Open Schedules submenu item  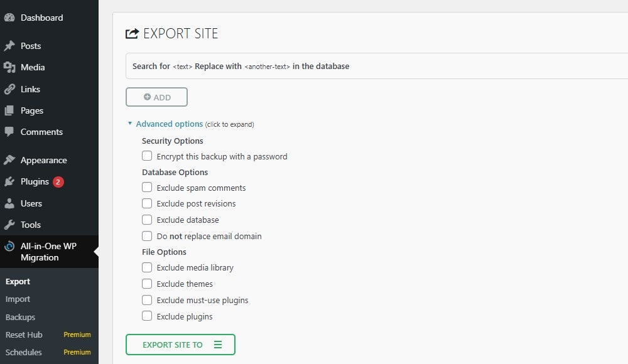[24, 352]
